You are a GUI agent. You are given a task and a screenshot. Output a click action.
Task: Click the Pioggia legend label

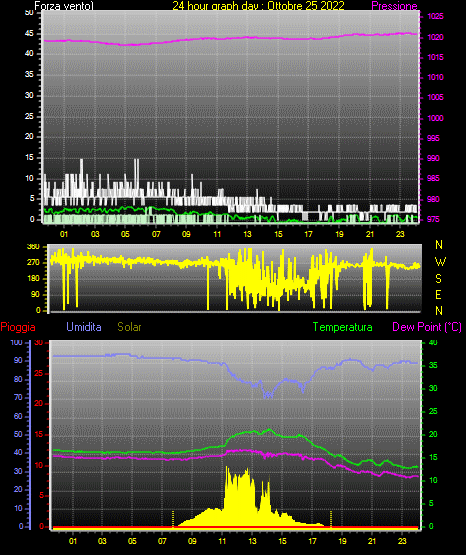18,327
